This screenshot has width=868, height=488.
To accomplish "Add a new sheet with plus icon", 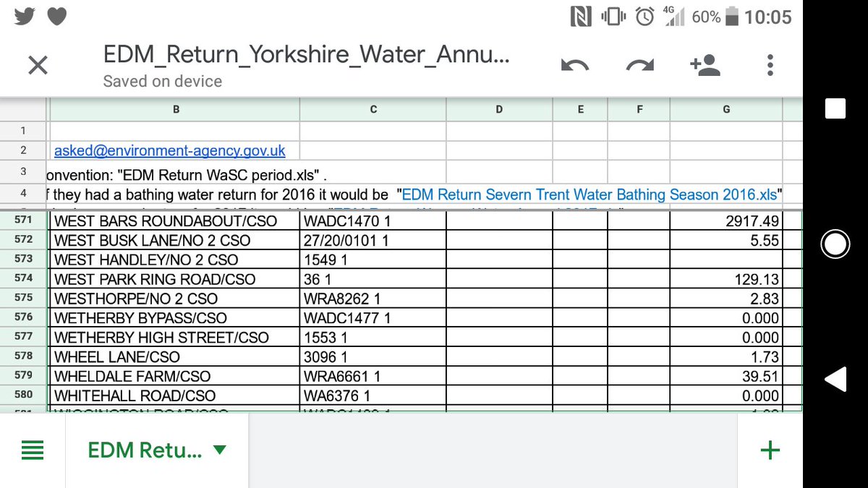I will point(770,450).
